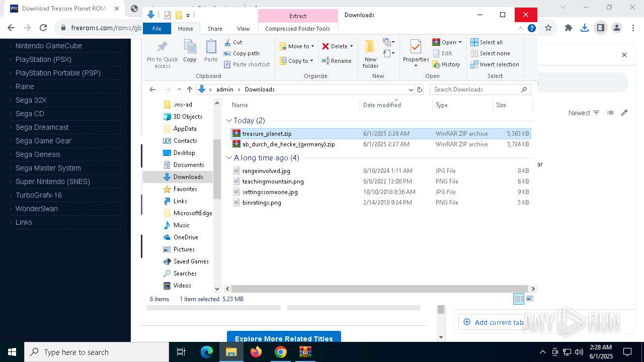Open the File menu tab
This screenshot has width=644, height=362.
point(157,29)
